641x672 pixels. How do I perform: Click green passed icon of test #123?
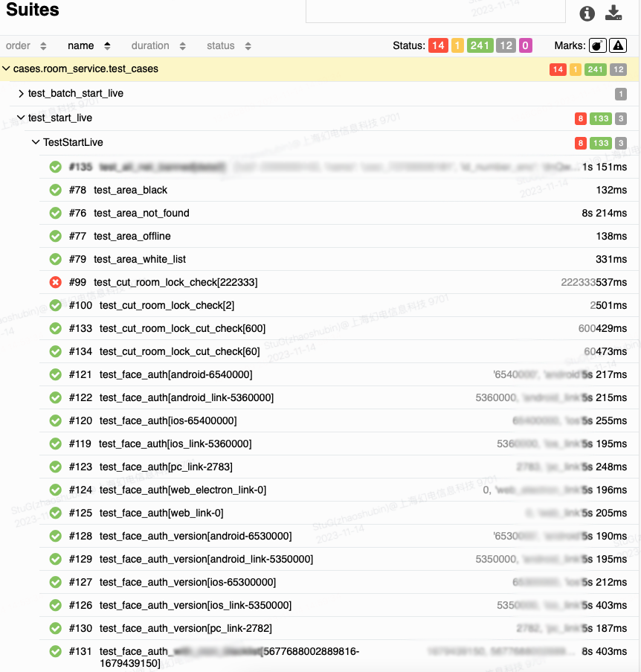click(x=55, y=467)
